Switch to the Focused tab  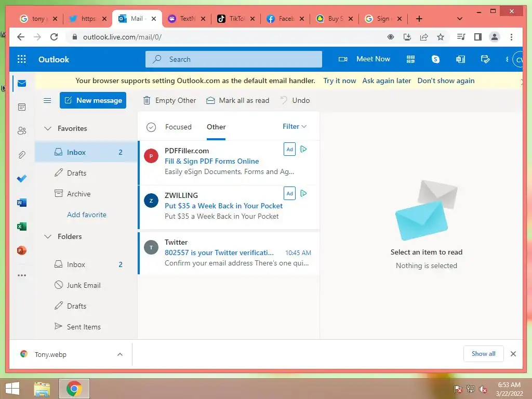(178, 127)
